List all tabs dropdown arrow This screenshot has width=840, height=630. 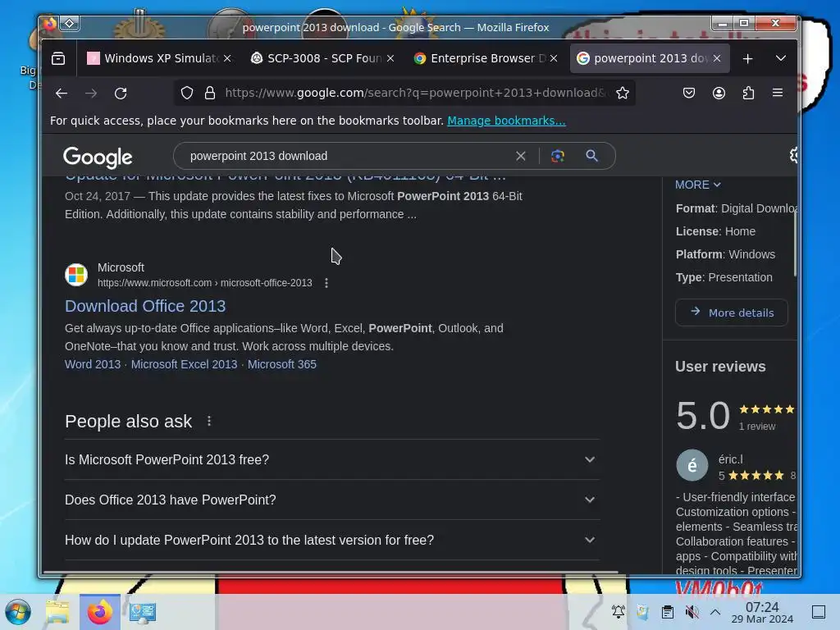[x=781, y=58]
